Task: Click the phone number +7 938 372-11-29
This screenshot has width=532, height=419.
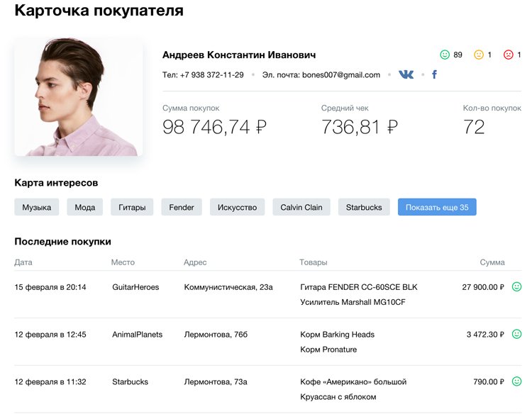Action: [x=211, y=75]
